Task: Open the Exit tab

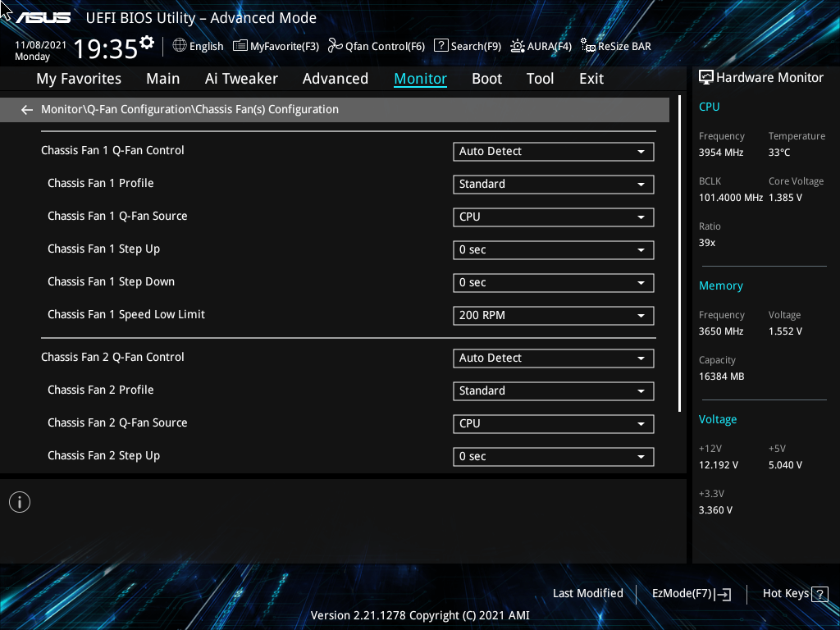Action: (x=591, y=79)
